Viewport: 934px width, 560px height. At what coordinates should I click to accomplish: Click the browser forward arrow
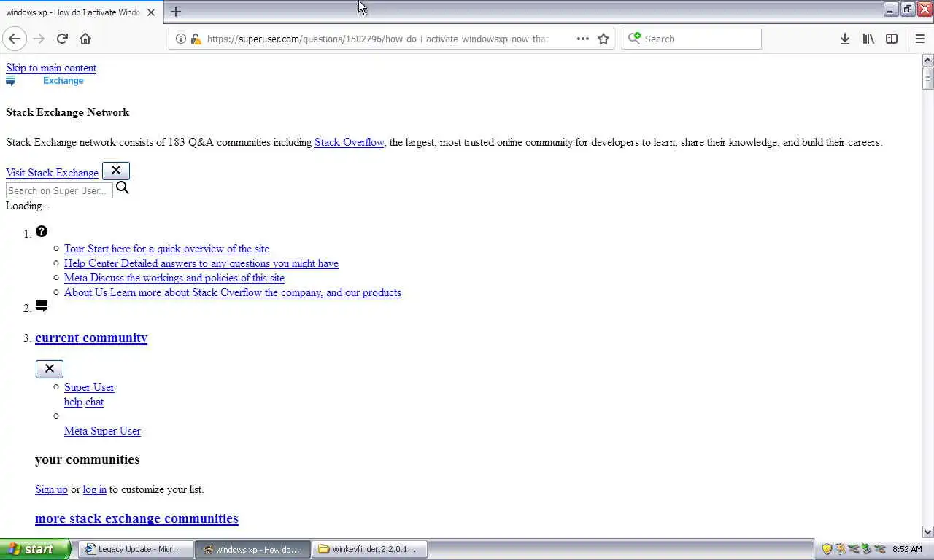(39, 39)
